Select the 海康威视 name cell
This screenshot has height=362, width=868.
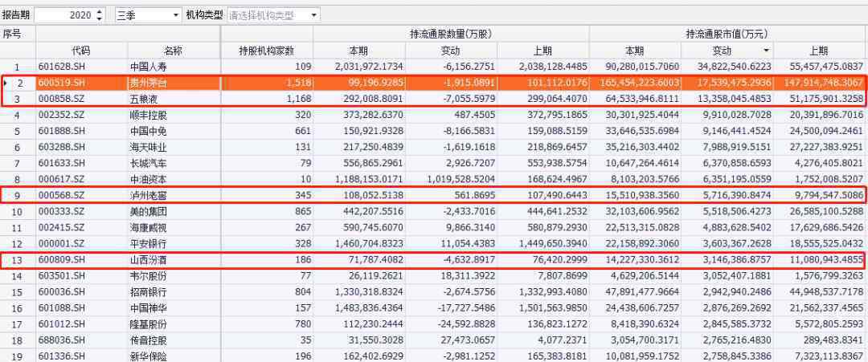(x=174, y=228)
